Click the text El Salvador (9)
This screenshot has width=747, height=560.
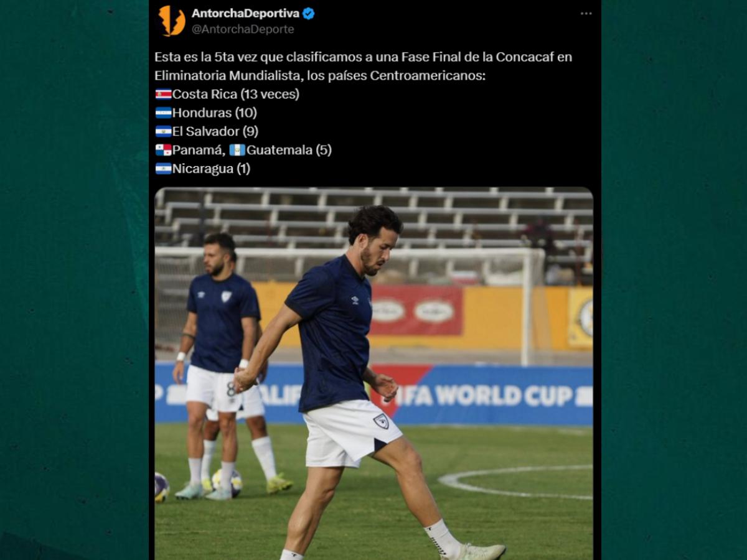(215, 131)
